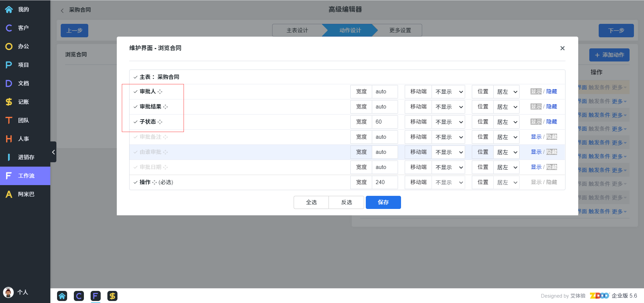Uncheck the 审批结果 field

point(136,107)
